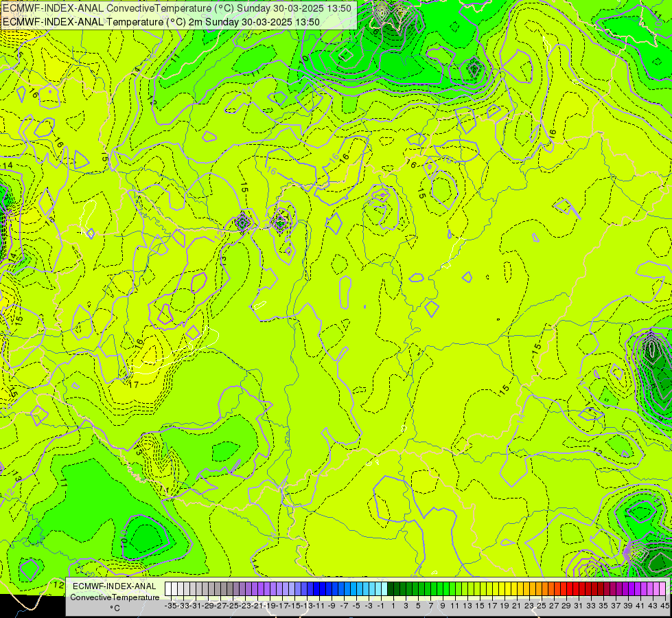Screen dimensions: 672x618
Task: Click the 7 legend scale value
Action: click(430, 606)
